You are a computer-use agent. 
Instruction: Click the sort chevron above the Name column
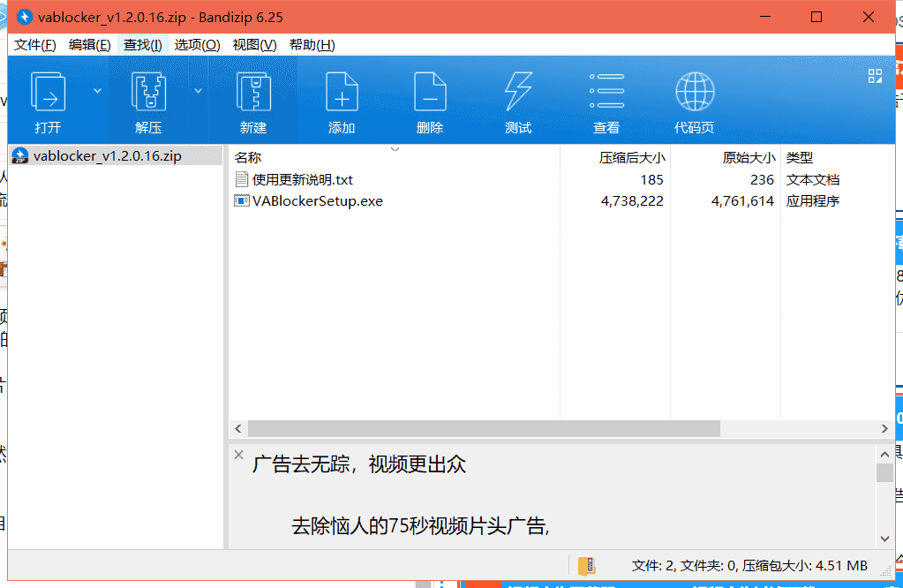click(395, 150)
